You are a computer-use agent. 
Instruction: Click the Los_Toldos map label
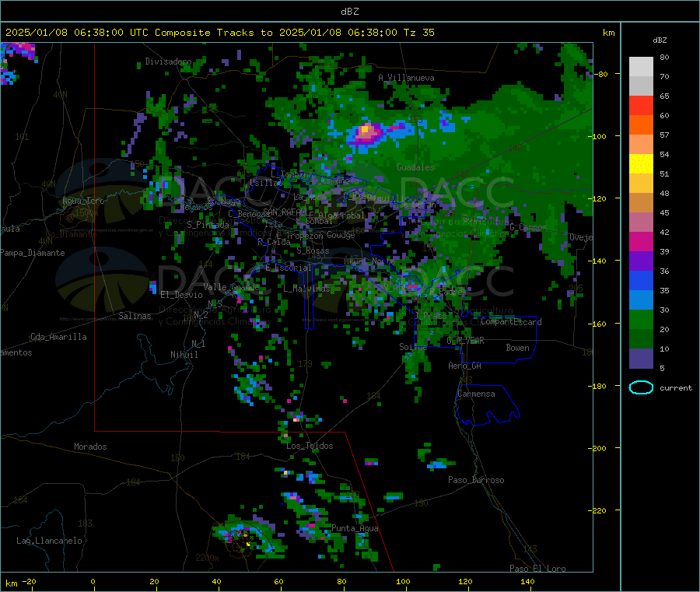[310, 446]
